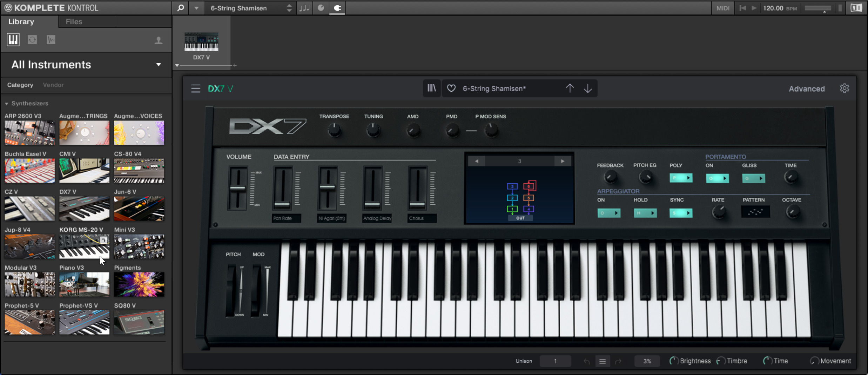Select the Pigments instrument thumbnail
This screenshot has height=375, width=868.
click(x=139, y=284)
